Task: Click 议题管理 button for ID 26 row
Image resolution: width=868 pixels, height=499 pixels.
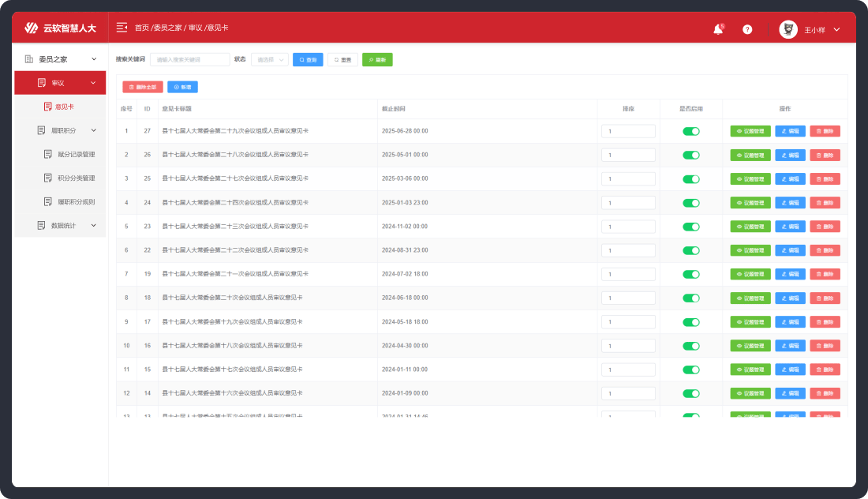Action: coord(750,155)
